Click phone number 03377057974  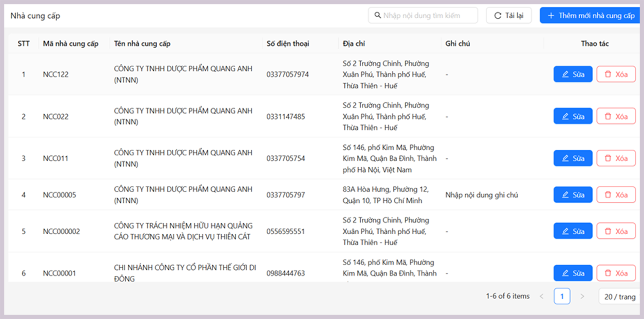point(287,74)
